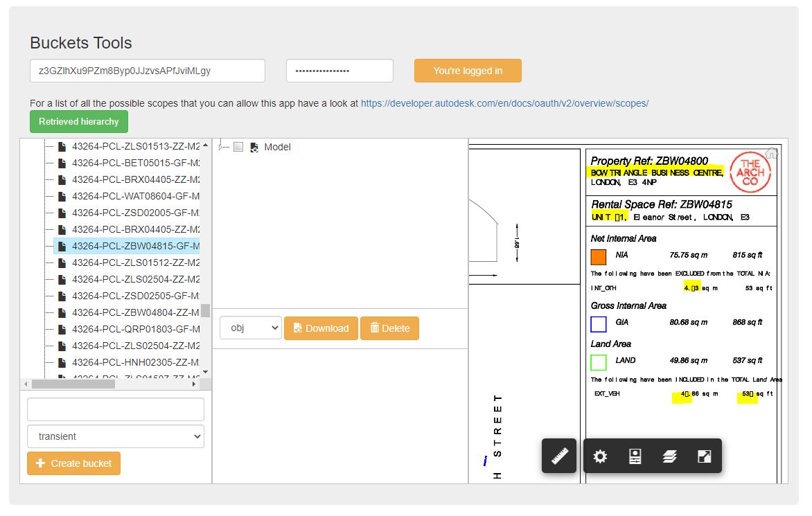Select tree item 43264-PCL-ZSD02505-GF-M
Screen dimensions: 812x516
click(x=136, y=296)
